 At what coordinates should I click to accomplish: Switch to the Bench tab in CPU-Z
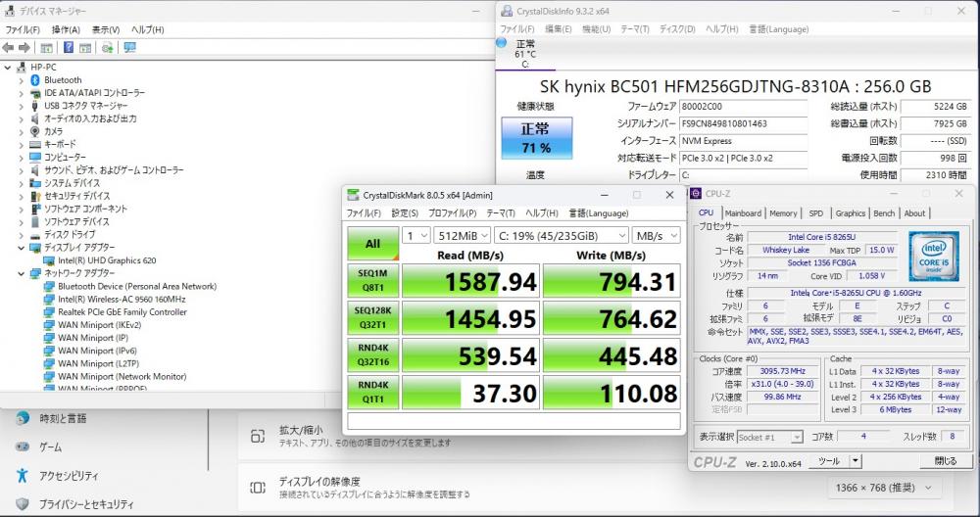pos(884,212)
